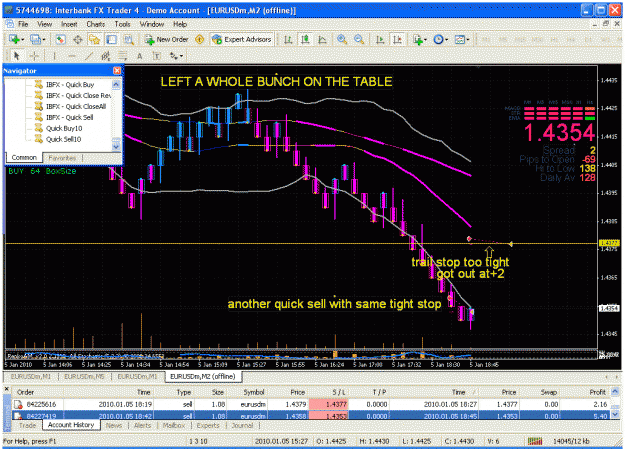This screenshot has height=449, width=625.
Task: Click Navigator scrollbar up arrow
Action: click(x=116, y=84)
